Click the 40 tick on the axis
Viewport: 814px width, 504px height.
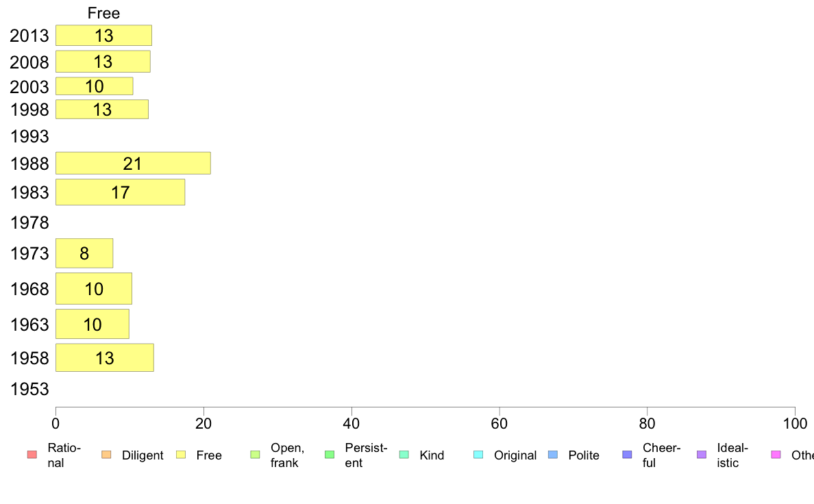(x=351, y=424)
